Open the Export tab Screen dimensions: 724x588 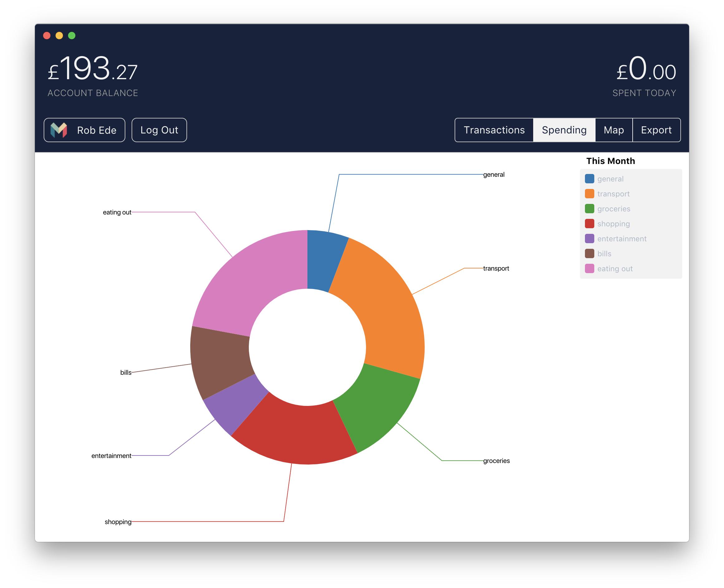pyautogui.click(x=656, y=130)
